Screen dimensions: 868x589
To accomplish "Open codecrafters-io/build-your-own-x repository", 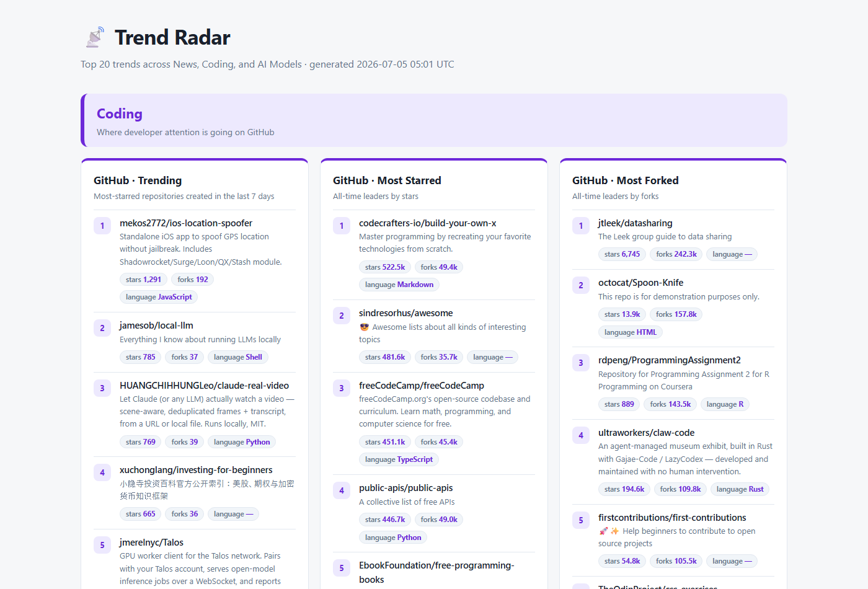I will tap(427, 223).
